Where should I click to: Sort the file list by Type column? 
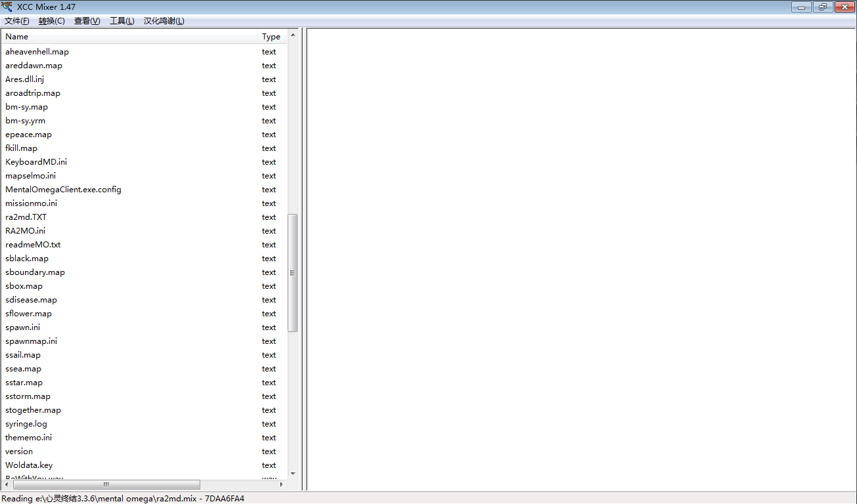273,37
